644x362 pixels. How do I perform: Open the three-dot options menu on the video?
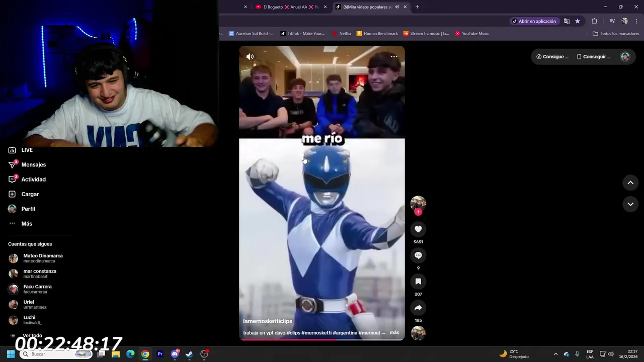pyautogui.click(x=394, y=57)
